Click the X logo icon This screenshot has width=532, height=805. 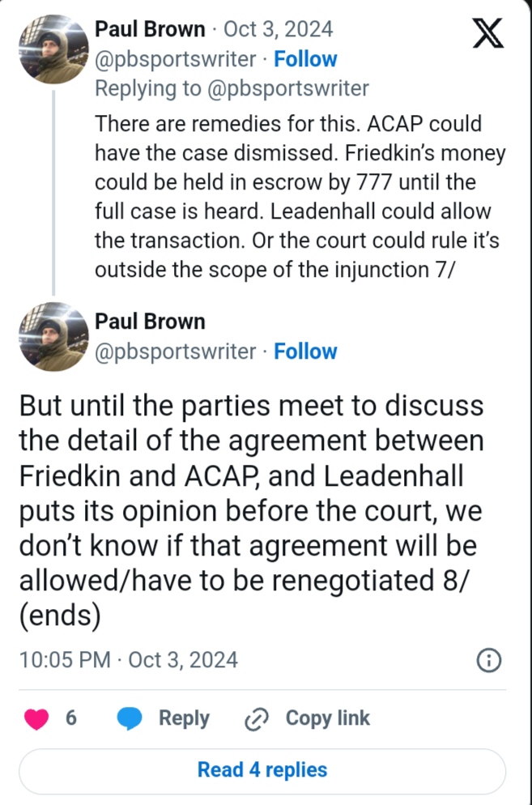tap(487, 33)
